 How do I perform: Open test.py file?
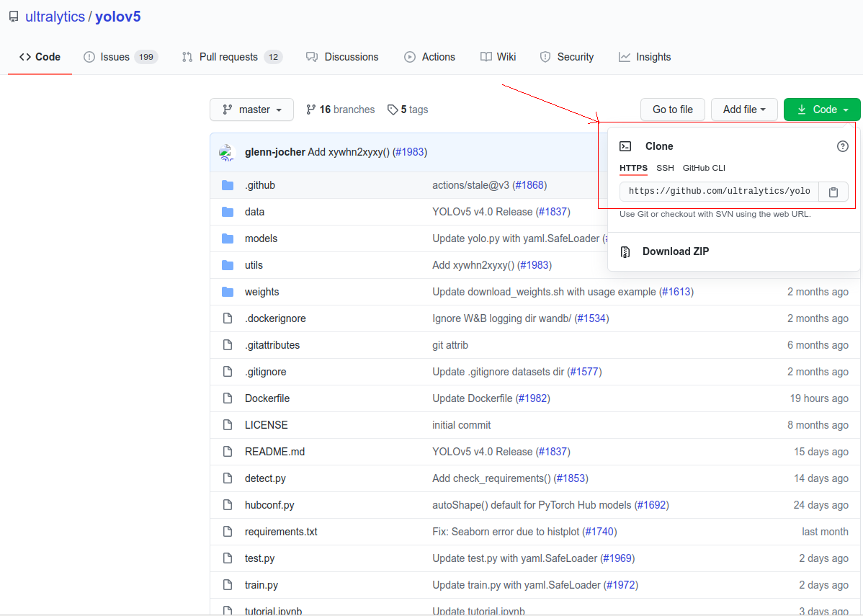260,558
